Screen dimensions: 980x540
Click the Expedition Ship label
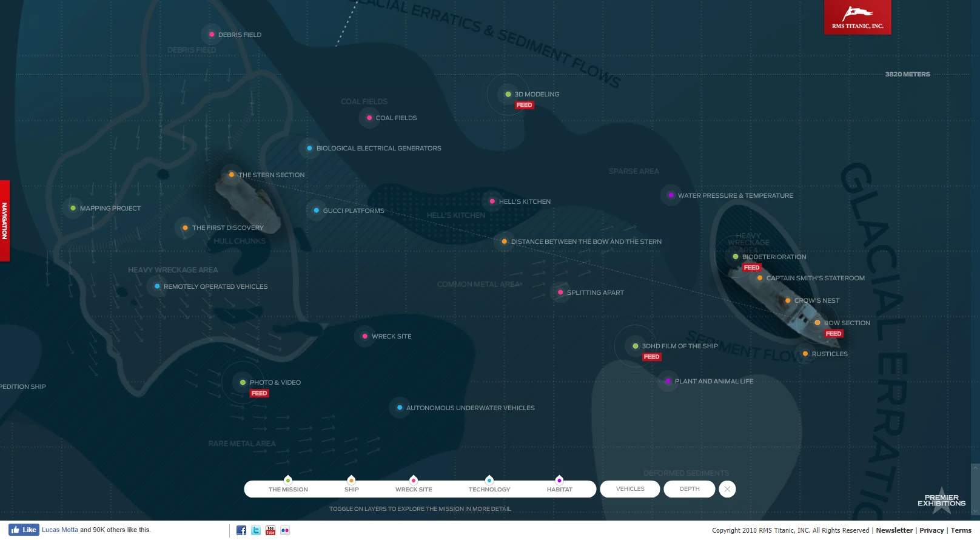[23, 386]
